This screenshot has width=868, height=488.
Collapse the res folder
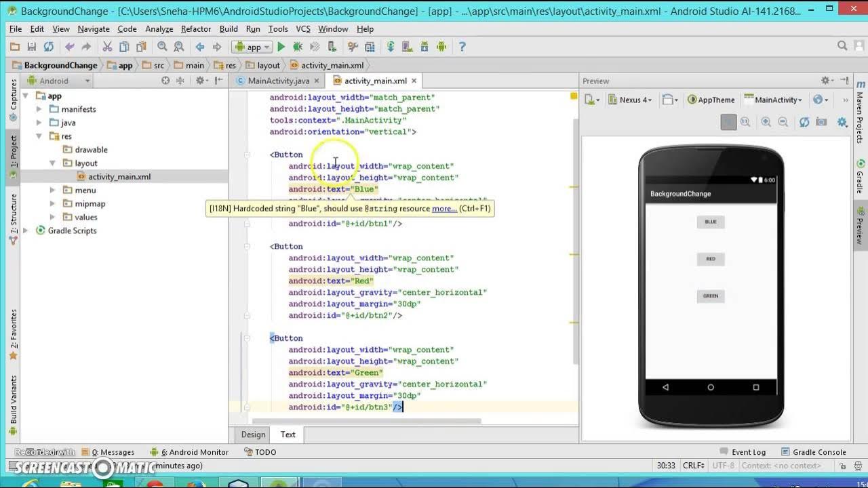click(x=39, y=136)
